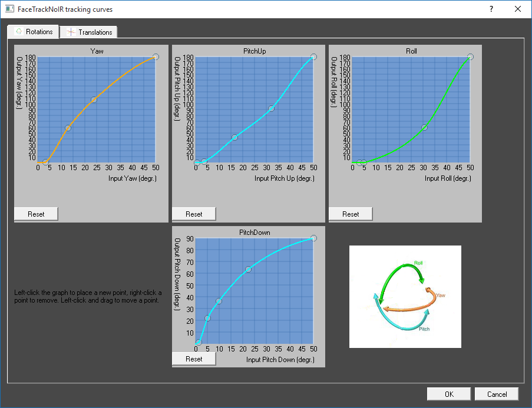Select Roll curve point near input 5
The height and width of the screenshot is (408, 532).
click(364, 162)
